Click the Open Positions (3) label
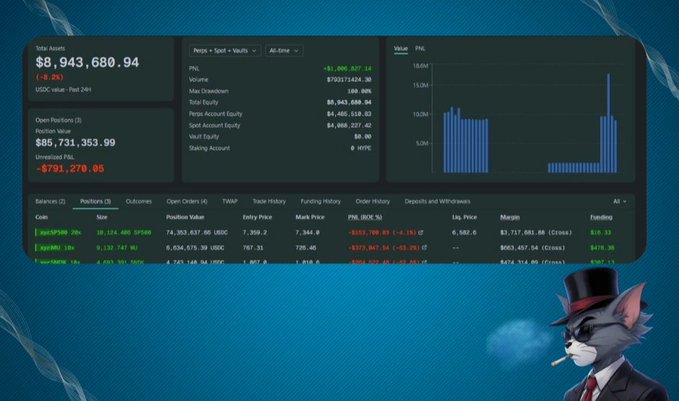Viewport: 679px width, 401px height. [58, 120]
